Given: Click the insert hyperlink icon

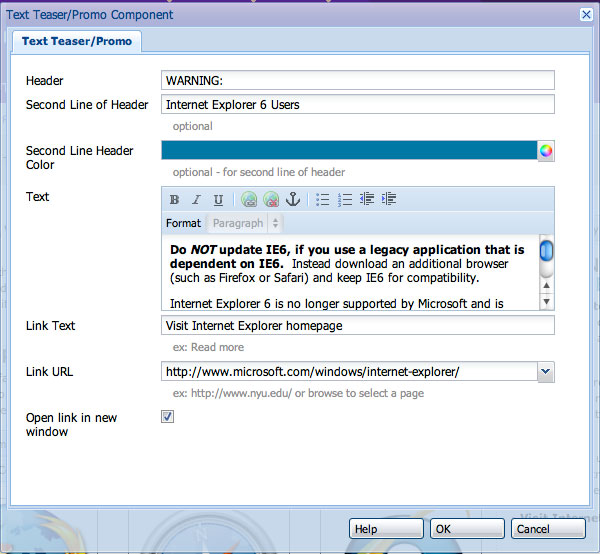Looking at the screenshot, I should (249, 200).
